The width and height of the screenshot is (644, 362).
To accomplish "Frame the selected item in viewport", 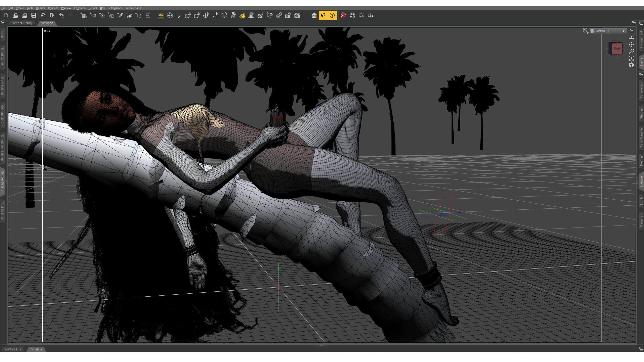I will click(x=631, y=58).
